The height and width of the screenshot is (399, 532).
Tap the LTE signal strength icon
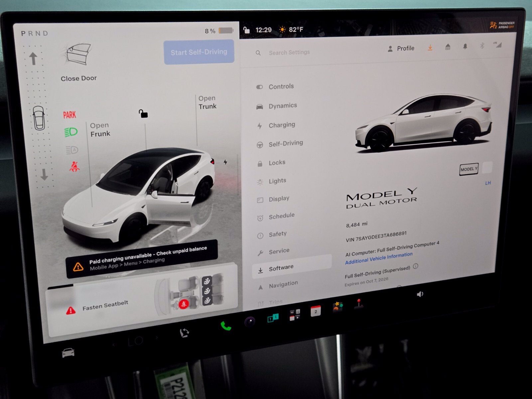coord(498,45)
